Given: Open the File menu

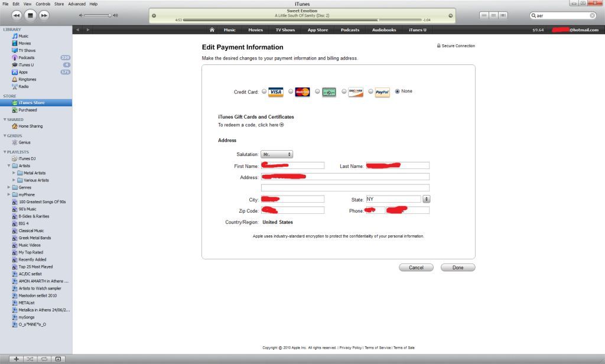Looking at the screenshot, I should (5, 4).
